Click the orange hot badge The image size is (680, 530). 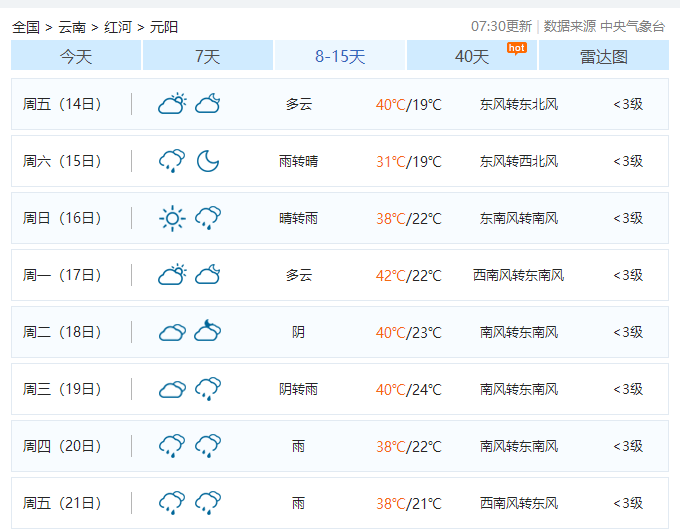point(517,48)
